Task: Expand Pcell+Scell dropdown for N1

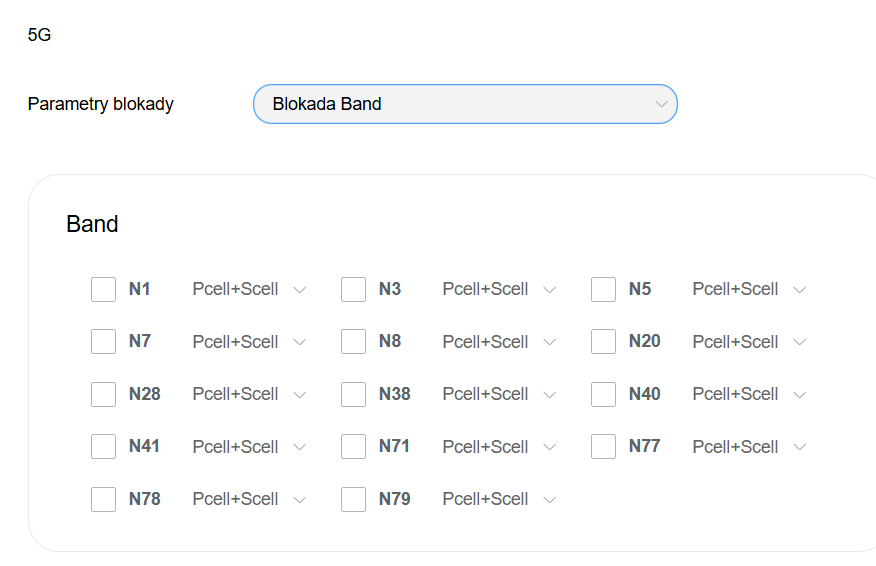Action: (249, 289)
